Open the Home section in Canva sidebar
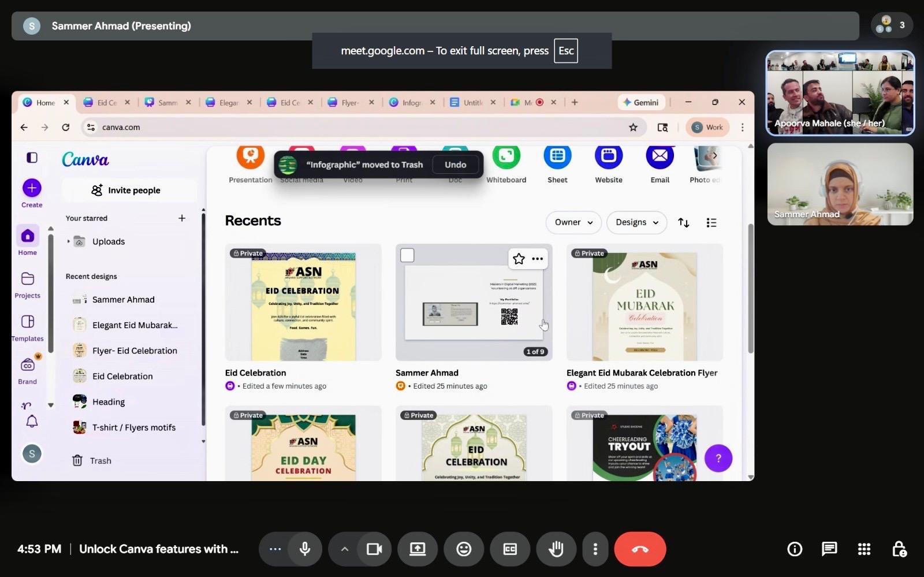The height and width of the screenshot is (577, 924). tap(27, 240)
